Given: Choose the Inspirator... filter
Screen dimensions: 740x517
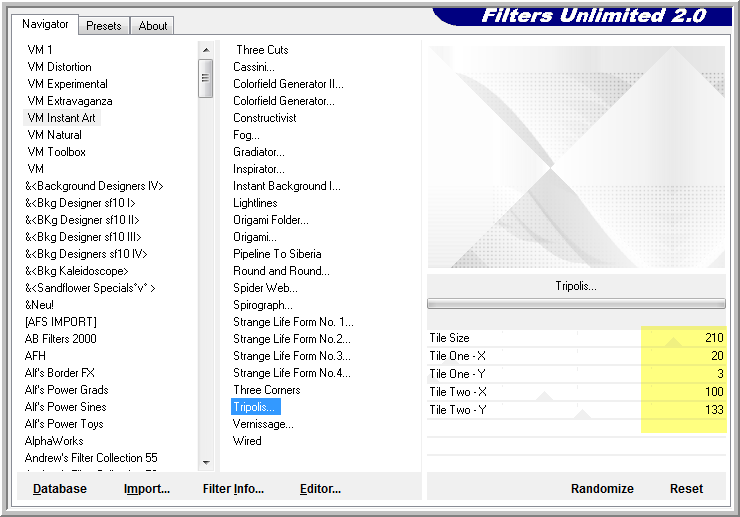Looking at the screenshot, I should point(259,169).
